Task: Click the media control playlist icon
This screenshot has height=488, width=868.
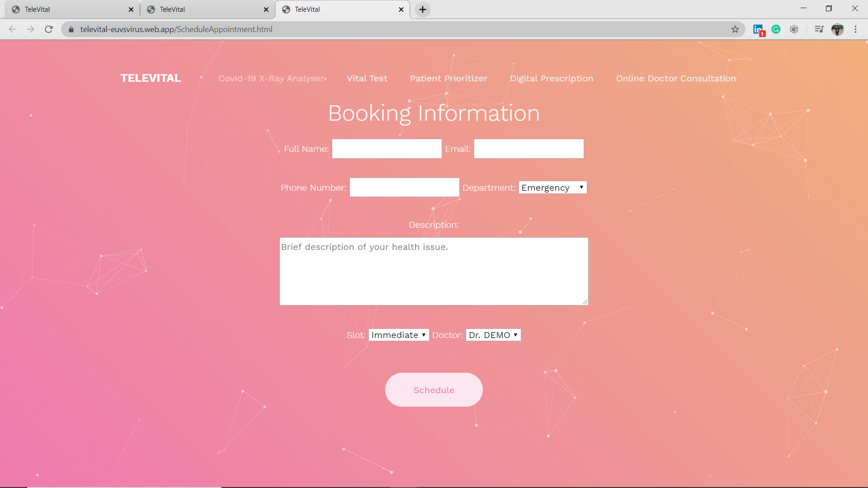Action: (x=819, y=29)
